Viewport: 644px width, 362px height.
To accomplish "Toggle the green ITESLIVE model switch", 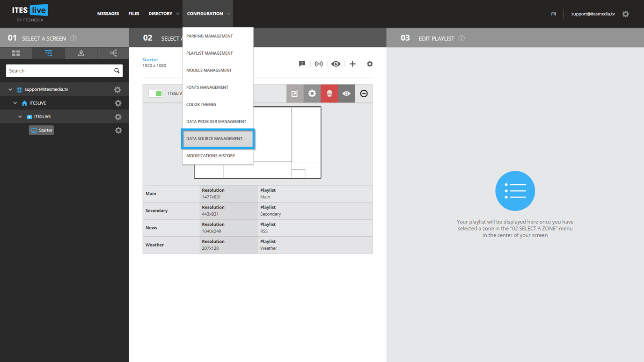I will 155,94.
